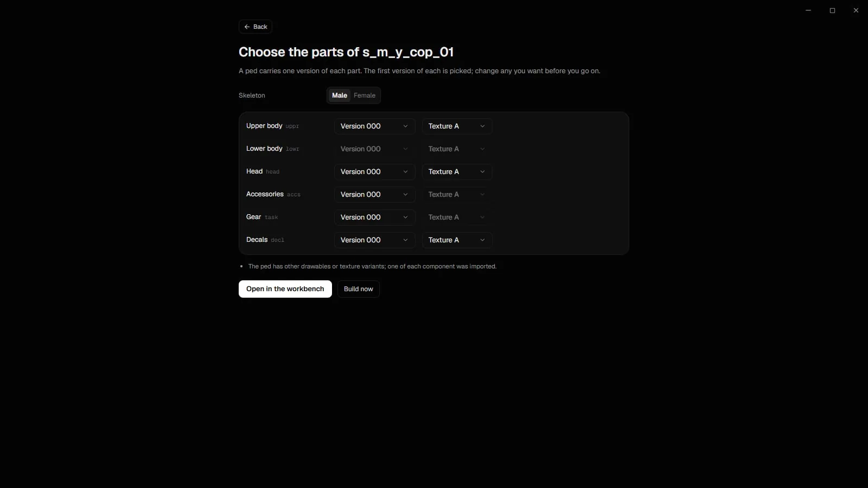
Task: Open Lower body version dropdown
Action: coord(374,149)
